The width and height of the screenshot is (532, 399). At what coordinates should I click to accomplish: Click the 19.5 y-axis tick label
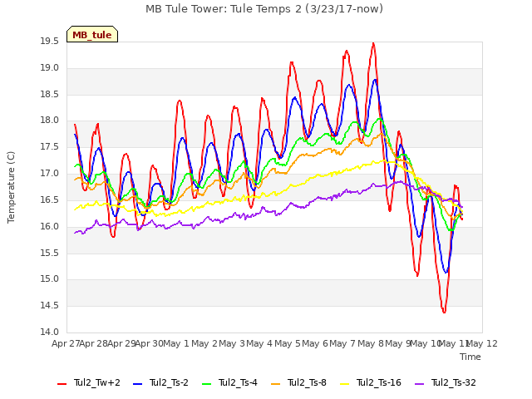50,42
